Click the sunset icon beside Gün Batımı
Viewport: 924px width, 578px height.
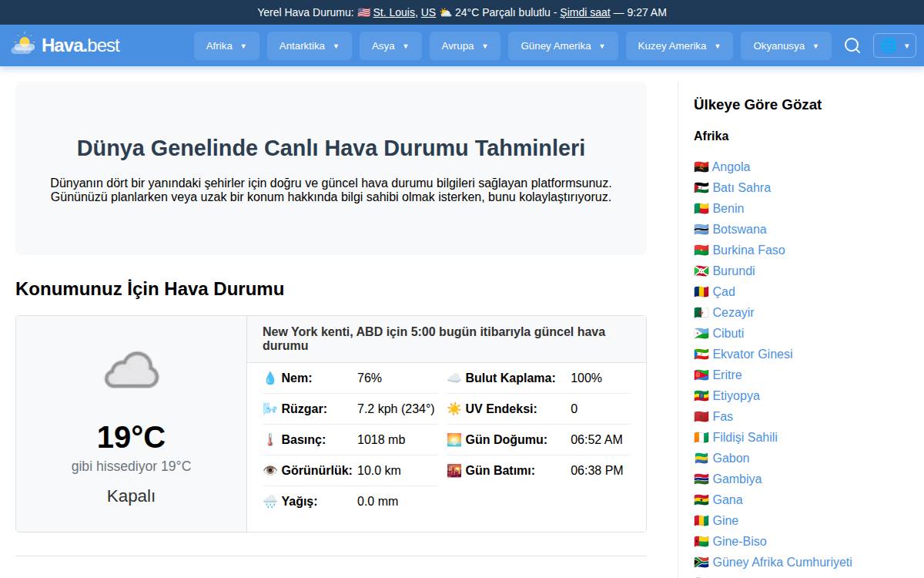(454, 471)
